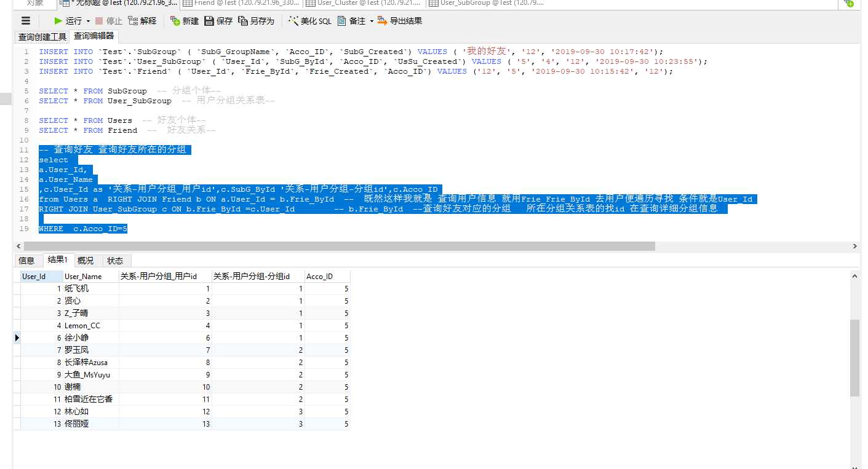Click editor horizontal scrollbar right arrow
868x469 pixels.
coord(855,246)
